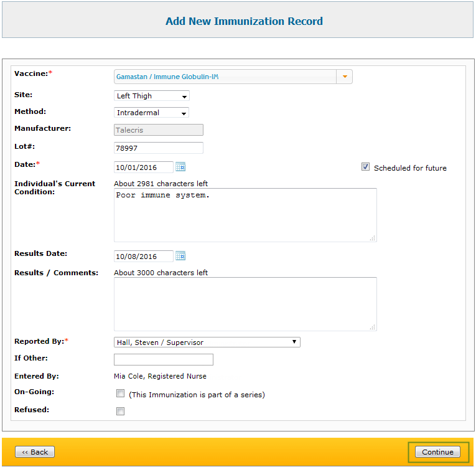476x467 pixels.
Task: Click resize handle of Current Condition textarea
Action: [373, 238]
